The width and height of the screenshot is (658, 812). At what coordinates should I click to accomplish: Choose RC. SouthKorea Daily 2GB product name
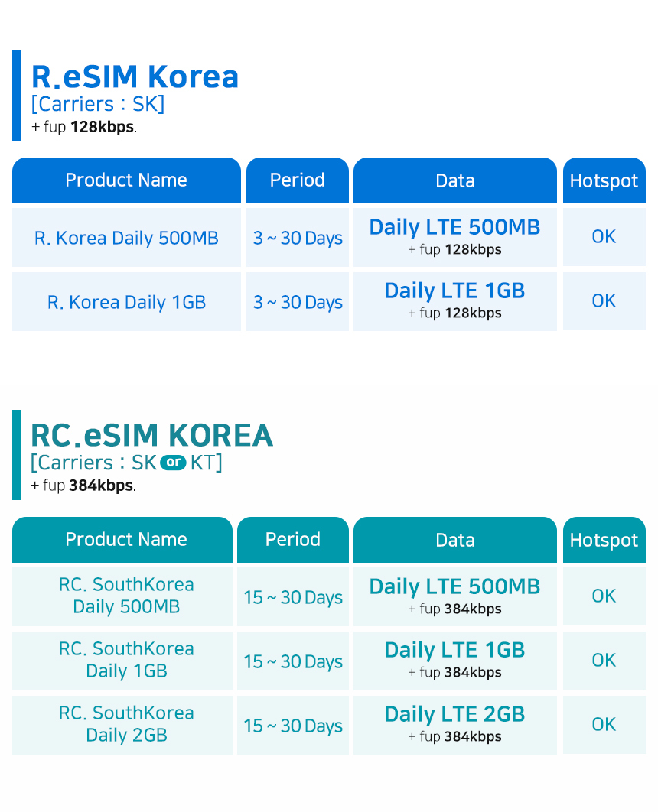(x=126, y=724)
